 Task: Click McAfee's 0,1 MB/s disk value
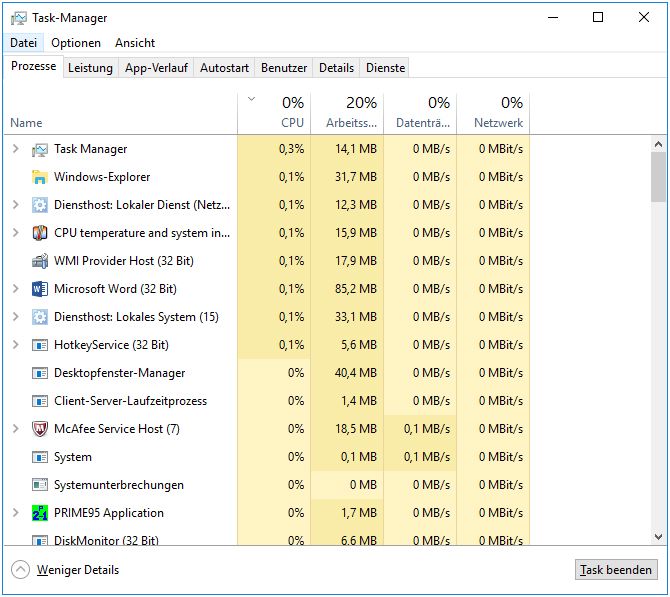click(x=427, y=429)
